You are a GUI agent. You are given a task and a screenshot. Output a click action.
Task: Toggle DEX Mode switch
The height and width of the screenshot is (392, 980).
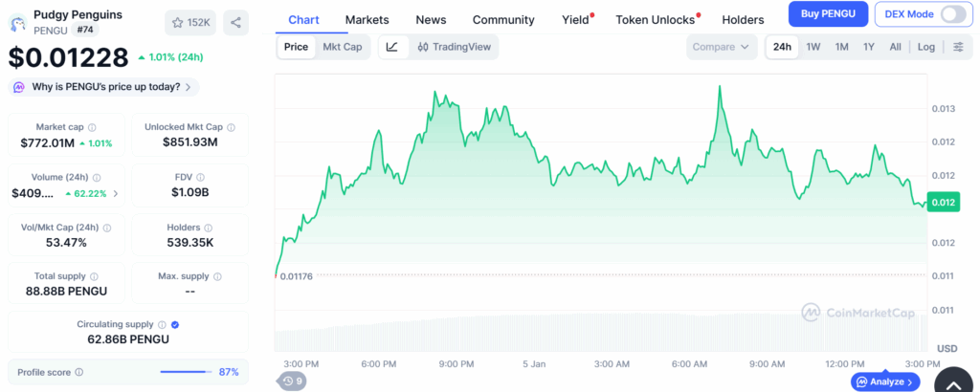click(x=953, y=13)
